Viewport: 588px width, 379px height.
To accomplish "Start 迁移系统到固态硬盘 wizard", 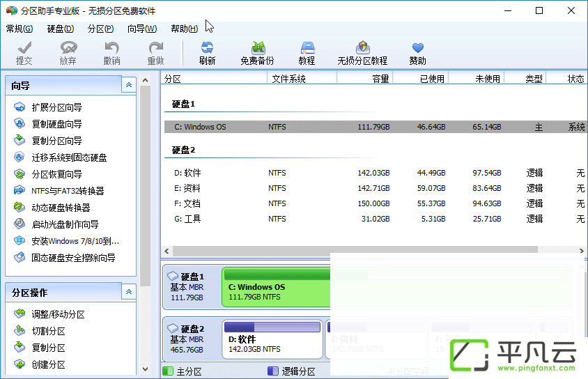I will pyautogui.click(x=61, y=157).
